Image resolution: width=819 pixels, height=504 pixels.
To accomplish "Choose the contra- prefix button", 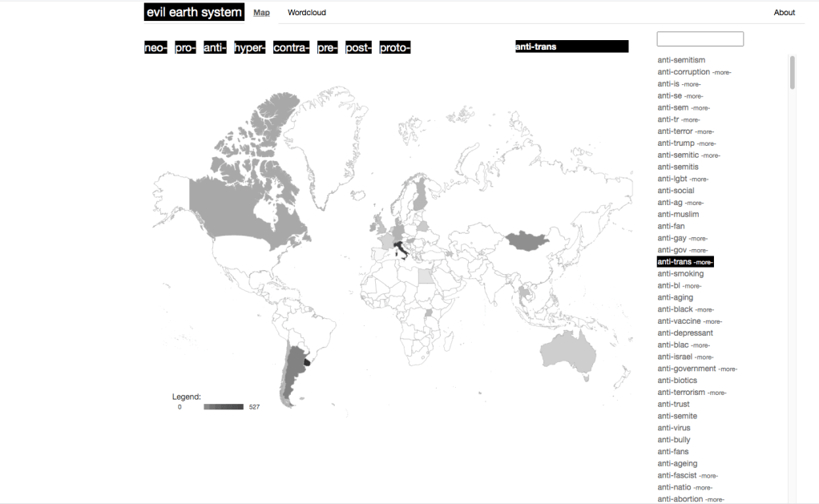I will point(291,48).
